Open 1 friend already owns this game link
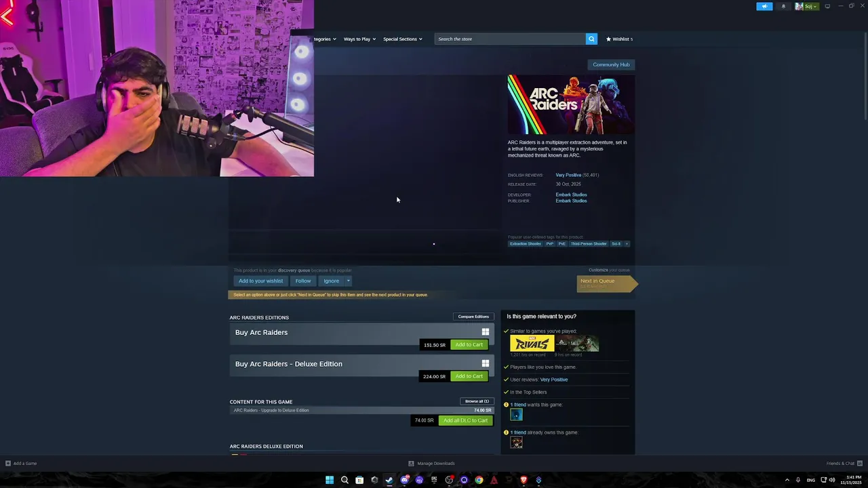Screen dimensions: 868x488 click(x=518, y=432)
